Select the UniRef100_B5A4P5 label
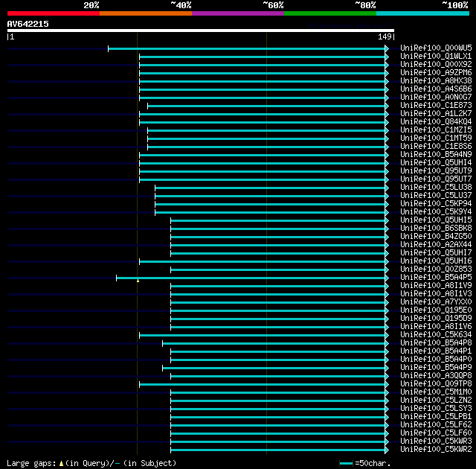The image size is (476, 469). (x=436, y=278)
